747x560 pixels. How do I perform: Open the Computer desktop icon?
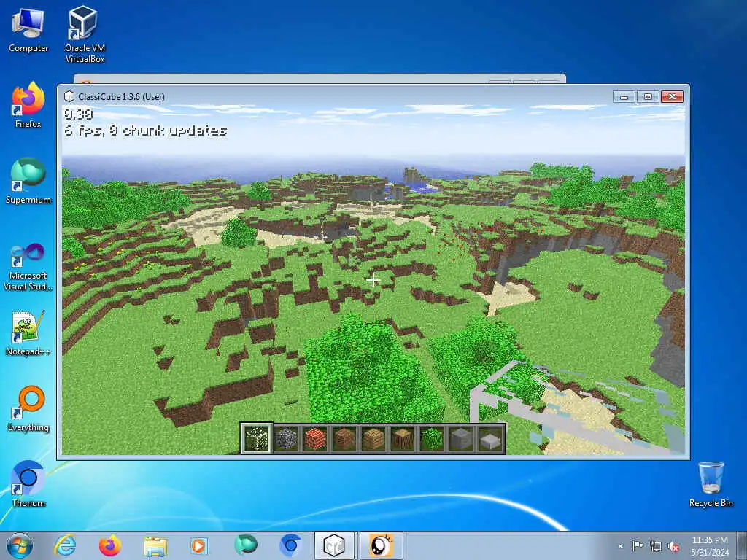(x=28, y=31)
